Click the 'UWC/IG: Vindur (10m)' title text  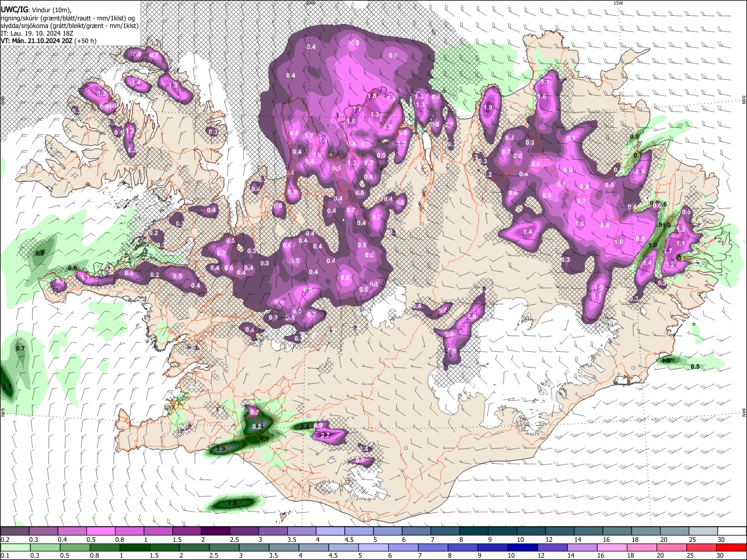click(x=36, y=9)
